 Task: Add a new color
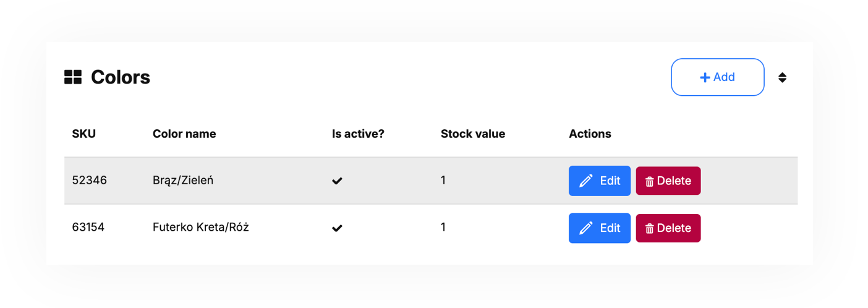pyautogui.click(x=717, y=77)
